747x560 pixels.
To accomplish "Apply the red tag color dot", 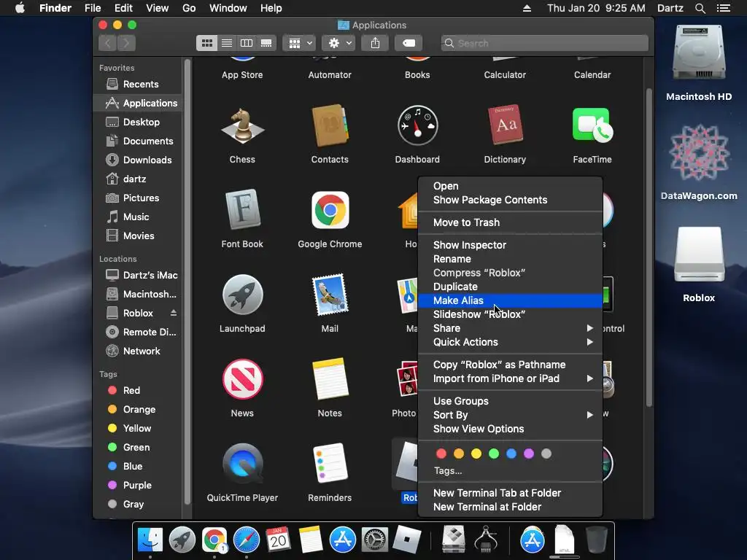I will pyautogui.click(x=441, y=454).
